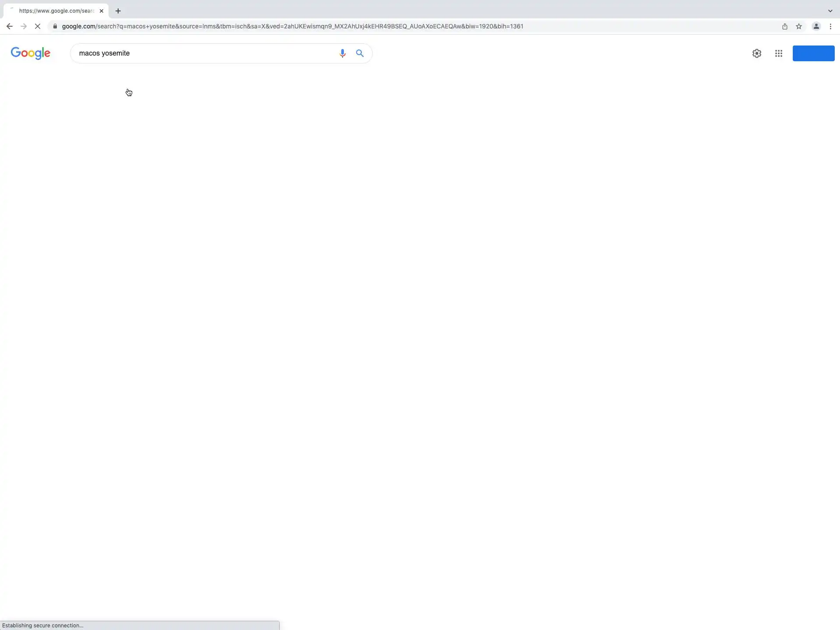Stop the page from loading

(x=38, y=26)
